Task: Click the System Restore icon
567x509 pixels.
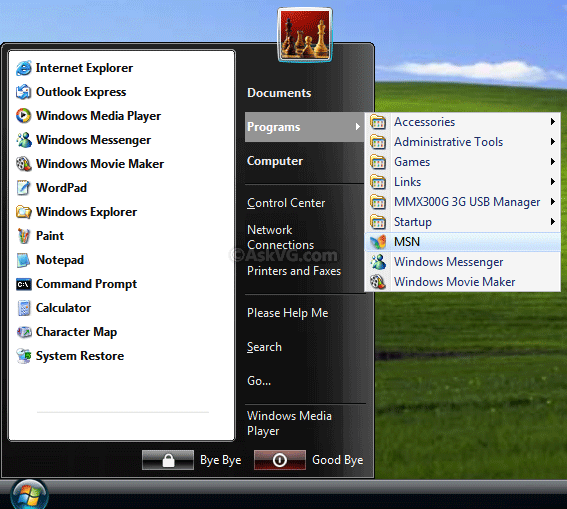Action: click(x=24, y=356)
